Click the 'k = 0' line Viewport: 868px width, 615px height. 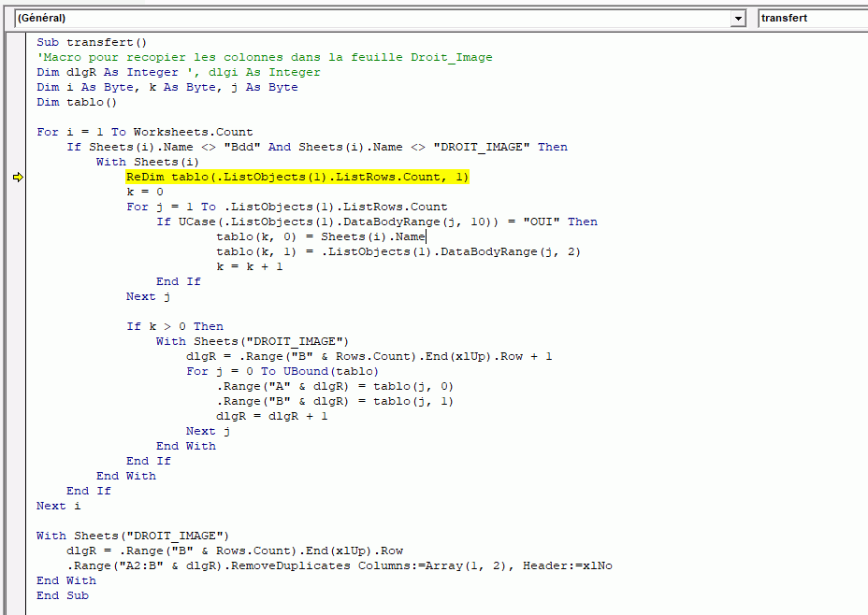(x=145, y=192)
